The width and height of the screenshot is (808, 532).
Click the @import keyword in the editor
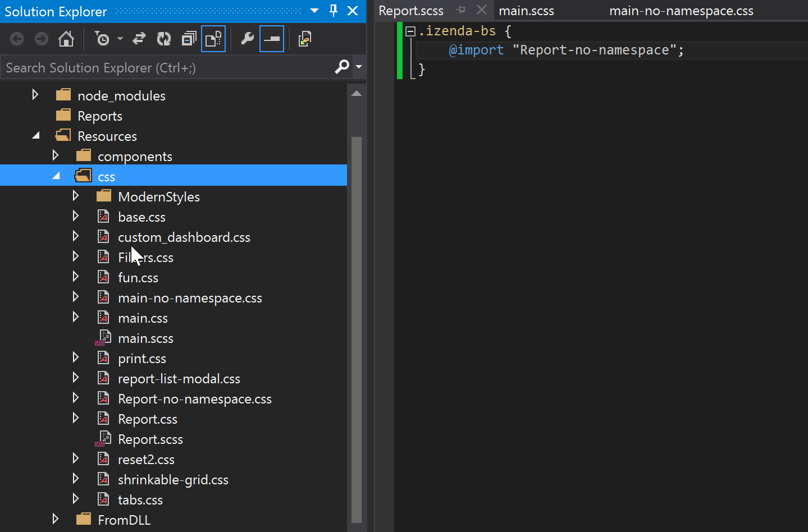click(476, 50)
